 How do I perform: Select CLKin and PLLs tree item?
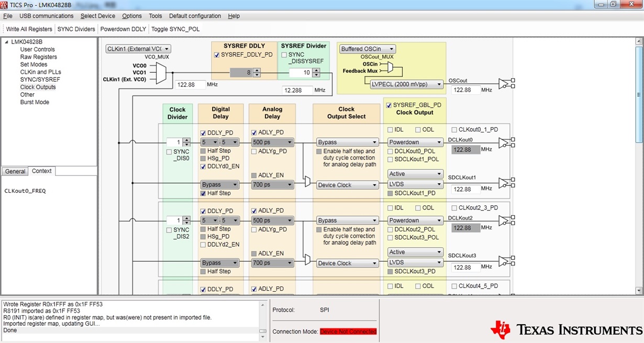(41, 72)
